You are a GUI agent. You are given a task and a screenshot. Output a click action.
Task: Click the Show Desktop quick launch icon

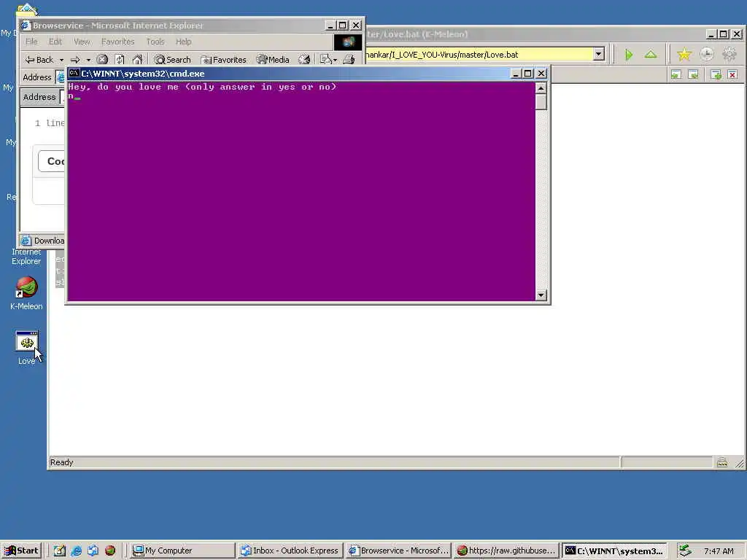coord(60,551)
